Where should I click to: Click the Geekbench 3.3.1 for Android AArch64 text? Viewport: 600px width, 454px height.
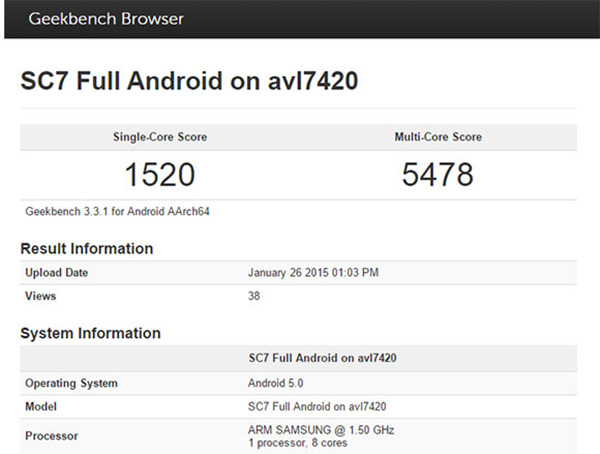click(116, 211)
